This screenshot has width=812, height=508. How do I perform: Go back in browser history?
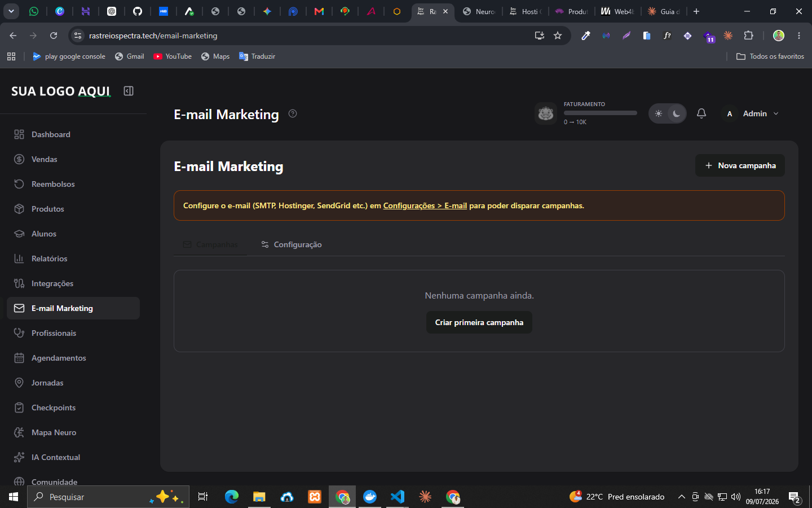pyautogui.click(x=13, y=36)
